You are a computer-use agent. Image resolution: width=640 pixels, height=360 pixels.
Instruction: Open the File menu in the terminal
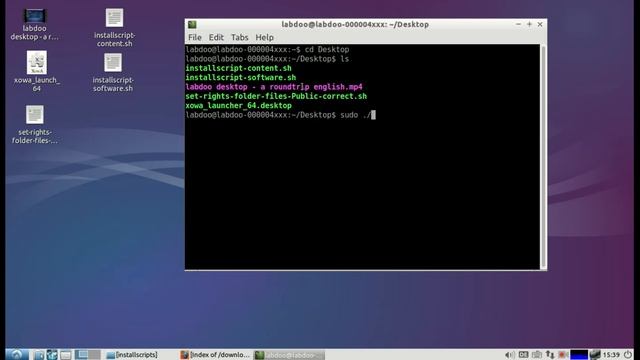point(195,37)
